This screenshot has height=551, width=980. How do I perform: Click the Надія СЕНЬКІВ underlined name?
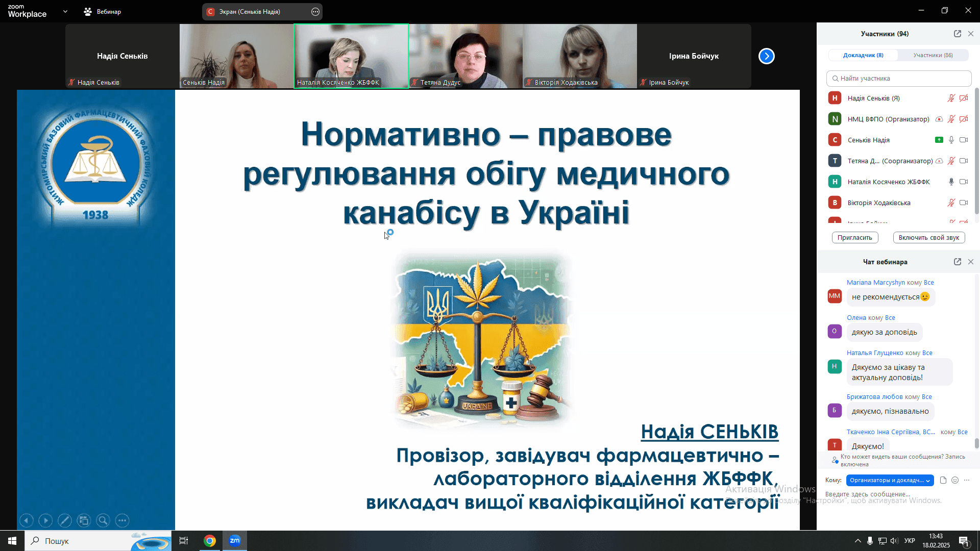709,432
